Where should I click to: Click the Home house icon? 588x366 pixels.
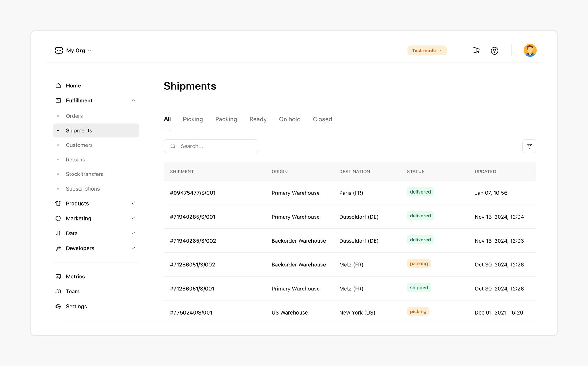[58, 85]
